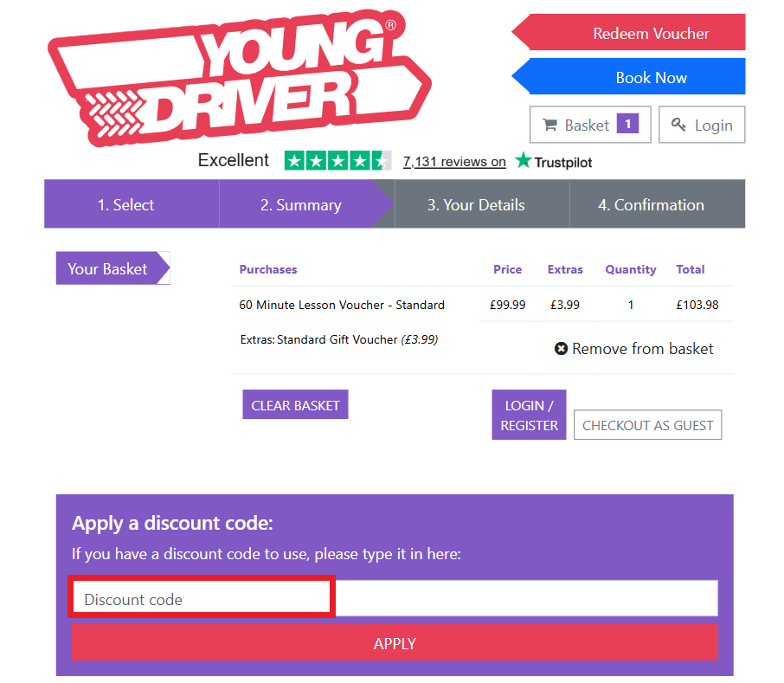This screenshot has height=683, width=784.
Task: Choose CHECKOUT AS GUEST
Action: [647, 425]
